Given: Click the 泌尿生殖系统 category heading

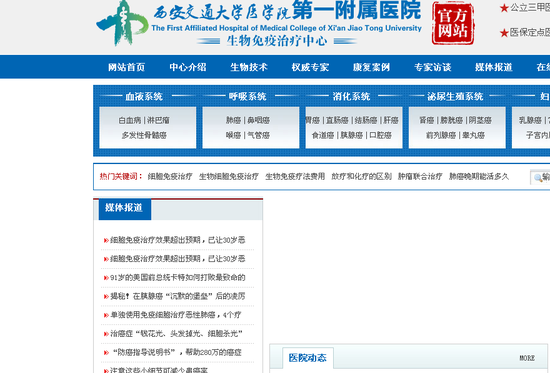Looking at the screenshot, I should coord(455,96).
